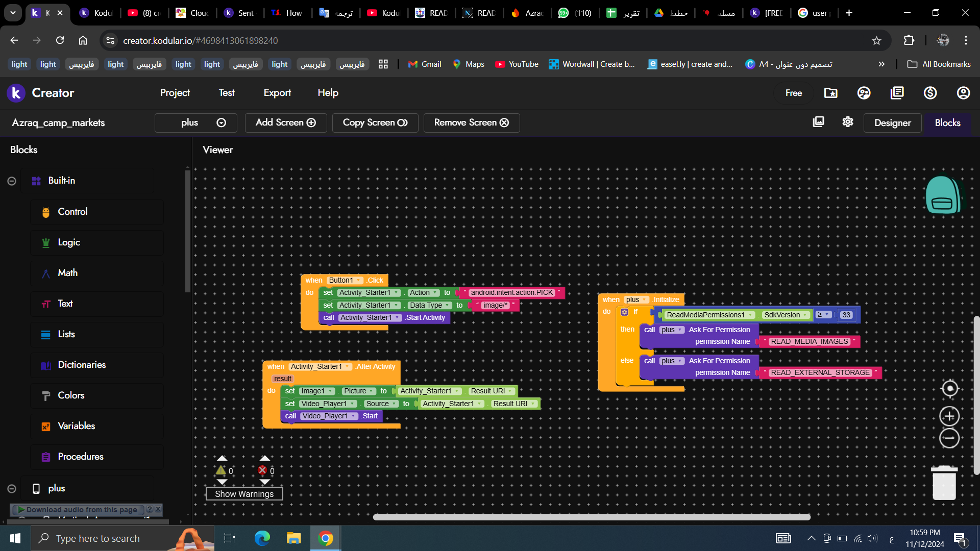The image size is (980, 551).
Task: Open the asset manager image icon
Action: point(818,122)
